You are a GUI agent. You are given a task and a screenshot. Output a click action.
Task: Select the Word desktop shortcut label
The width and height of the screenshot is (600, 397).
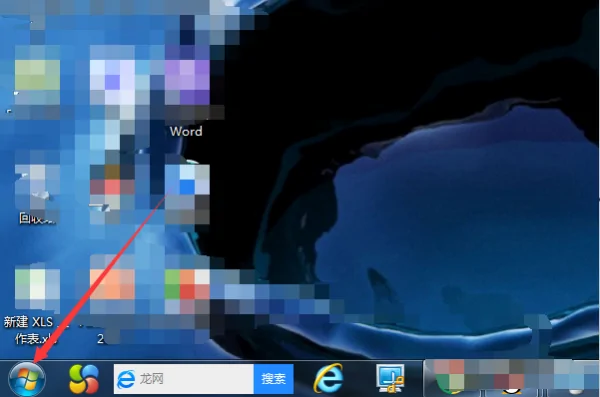186,132
